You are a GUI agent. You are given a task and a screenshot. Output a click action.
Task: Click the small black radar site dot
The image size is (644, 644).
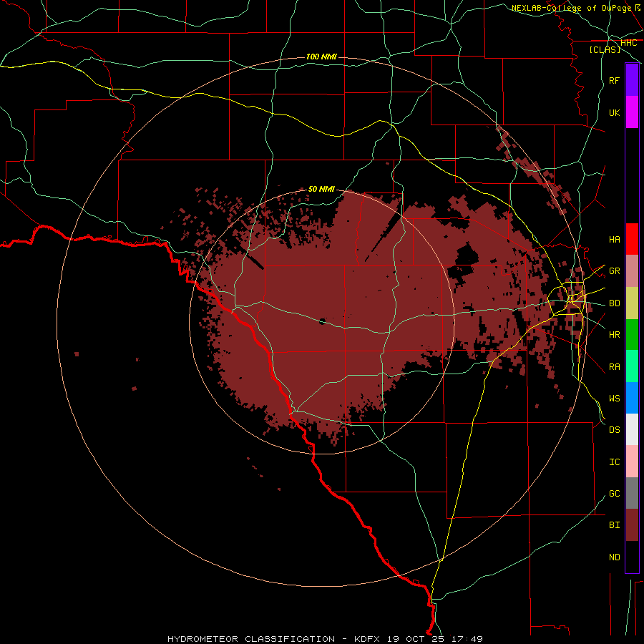click(322, 321)
